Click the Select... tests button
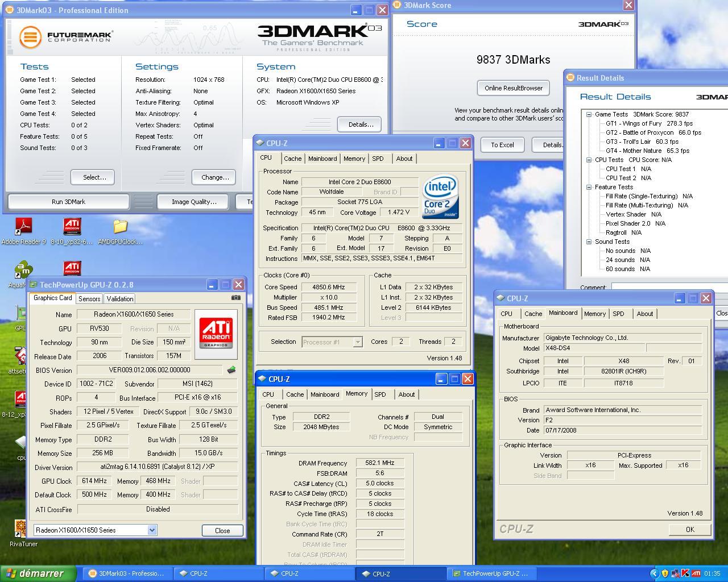Image resolution: width=728 pixels, height=582 pixels. pos(93,177)
